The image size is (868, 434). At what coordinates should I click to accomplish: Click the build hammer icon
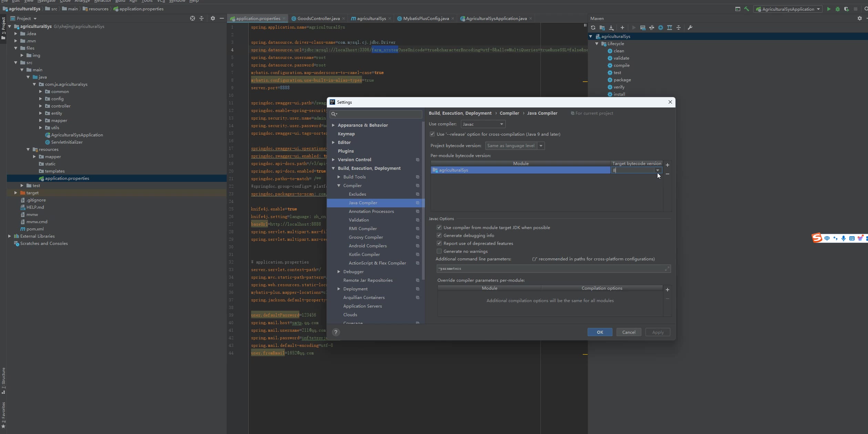(746, 9)
